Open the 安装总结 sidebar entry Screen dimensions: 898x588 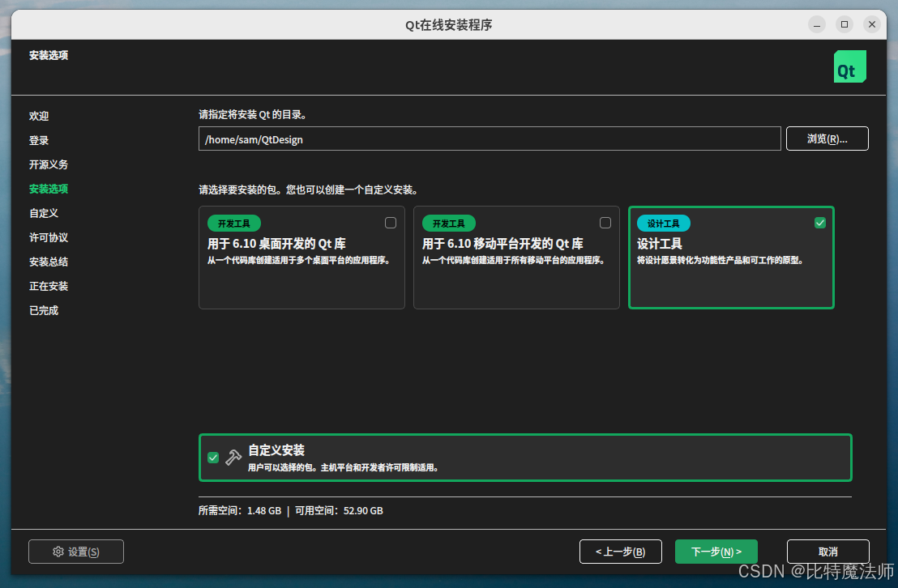click(48, 262)
